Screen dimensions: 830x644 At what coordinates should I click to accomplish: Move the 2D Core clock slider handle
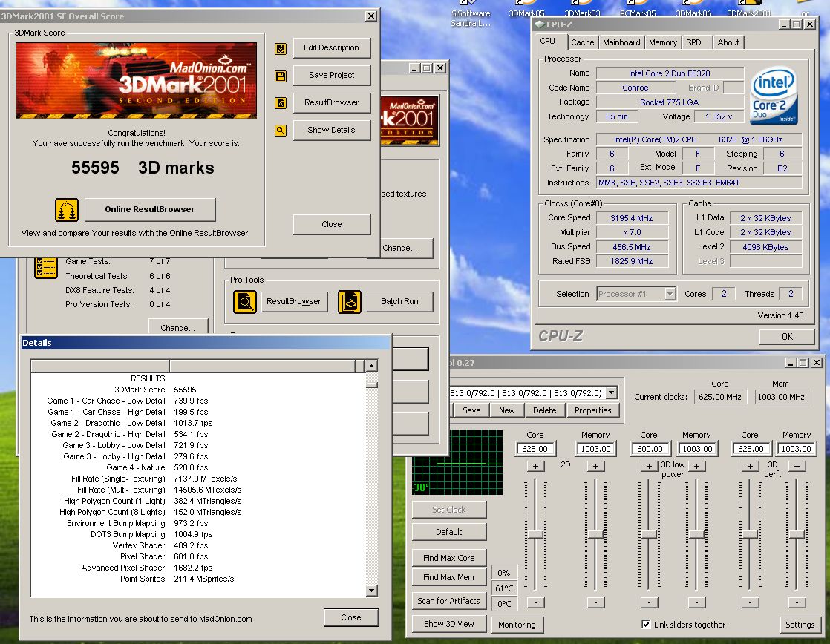[x=536, y=534]
